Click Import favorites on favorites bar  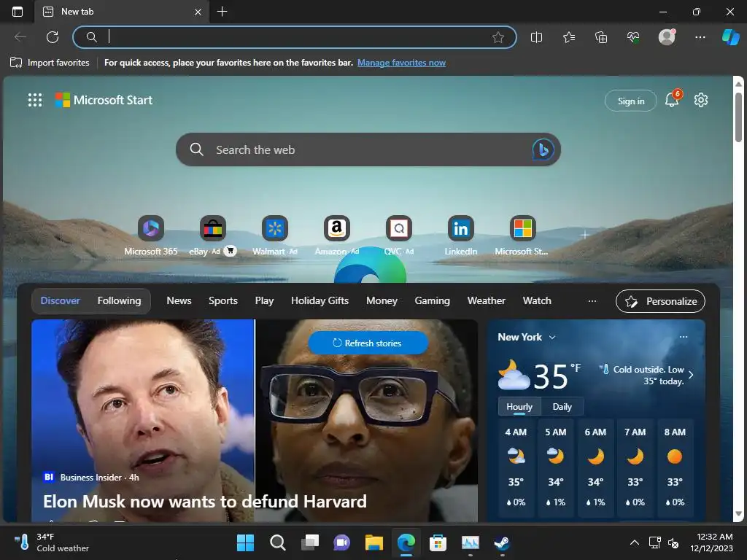[50, 63]
